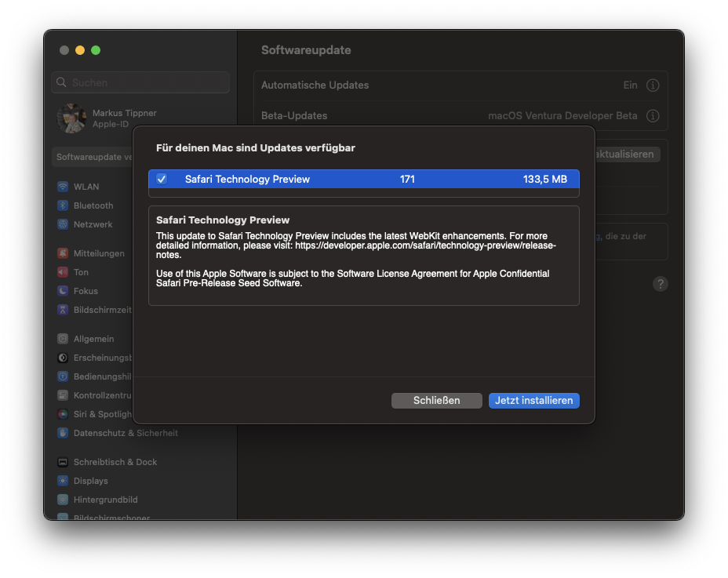
Task: Open the Fokus moon icon
Action: tap(63, 291)
